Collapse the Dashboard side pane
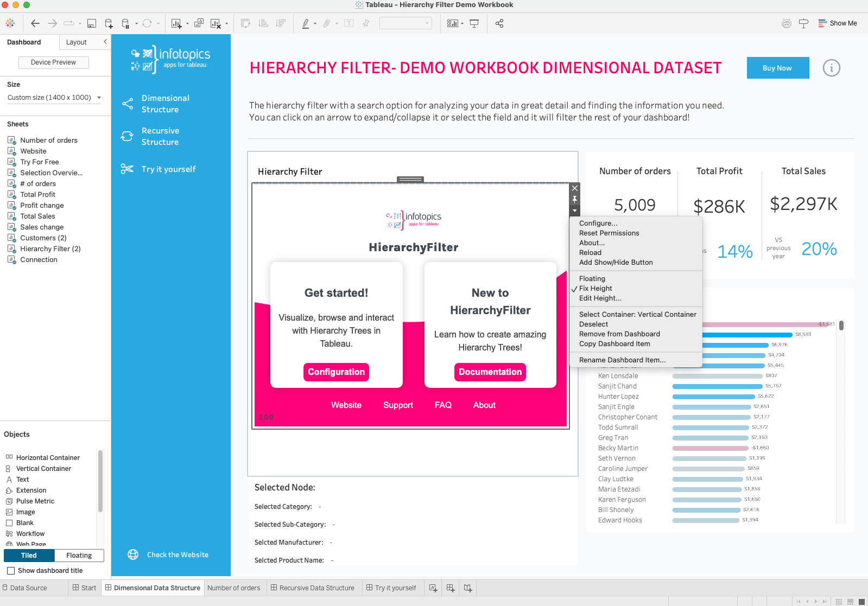 (x=105, y=42)
